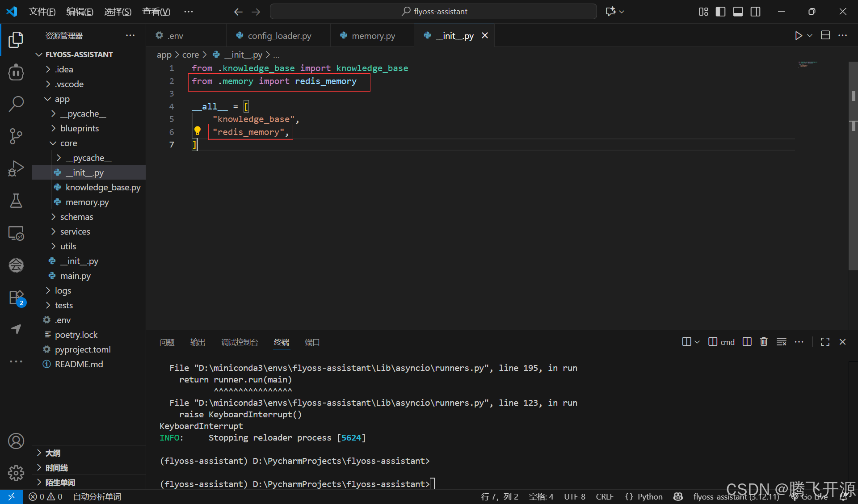
Task: Open the Testing flask view
Action: click(x=16, y=201)
